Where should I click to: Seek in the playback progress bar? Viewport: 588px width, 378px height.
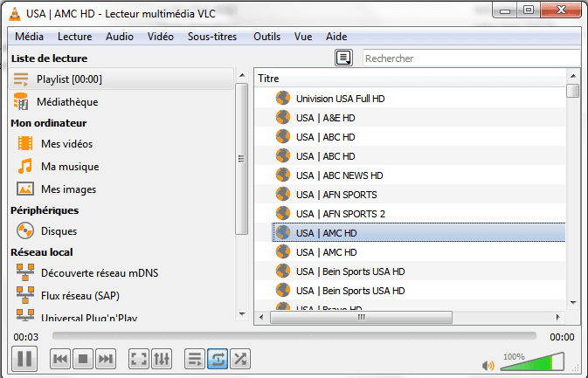(x=294, y=336)
